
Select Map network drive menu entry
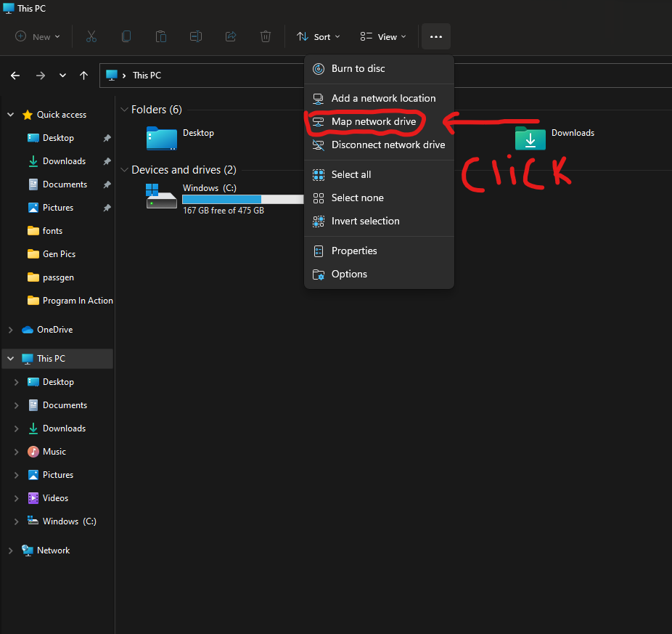[379, 121]
